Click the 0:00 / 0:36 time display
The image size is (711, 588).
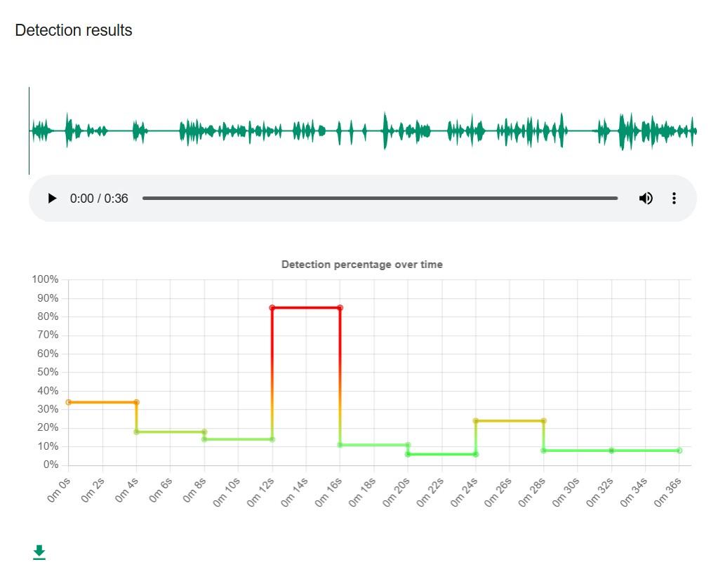point(99,199)
